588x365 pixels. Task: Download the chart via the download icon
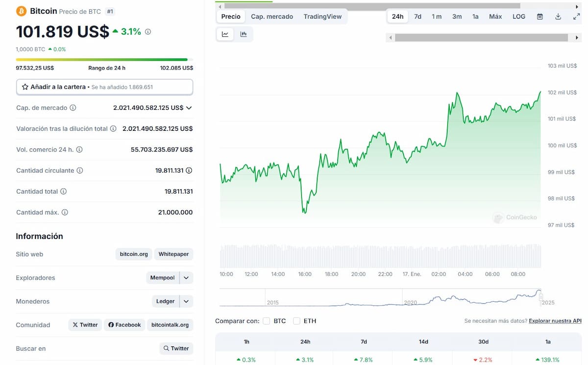pyautogui.click(x=558, y=16)
